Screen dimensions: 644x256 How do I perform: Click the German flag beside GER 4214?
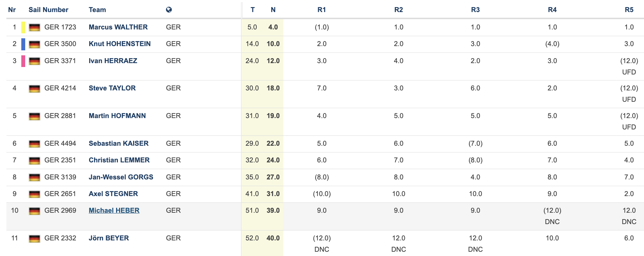tap(34, 88)
